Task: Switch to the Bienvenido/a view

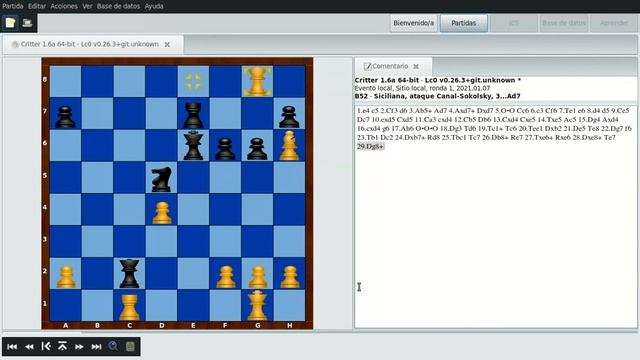Action: [x=413, y=23]
